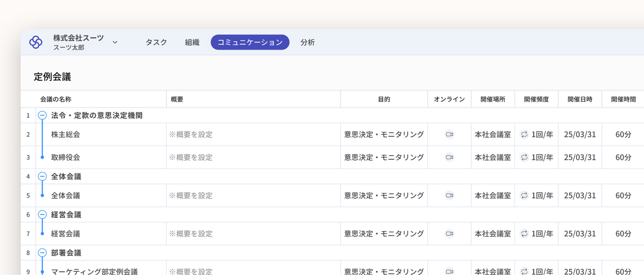The height and width of the screenshot is (275, 644).
Task: Collapse the 部署会議 group
Action: pyautogui.click(x=42, y=253)
